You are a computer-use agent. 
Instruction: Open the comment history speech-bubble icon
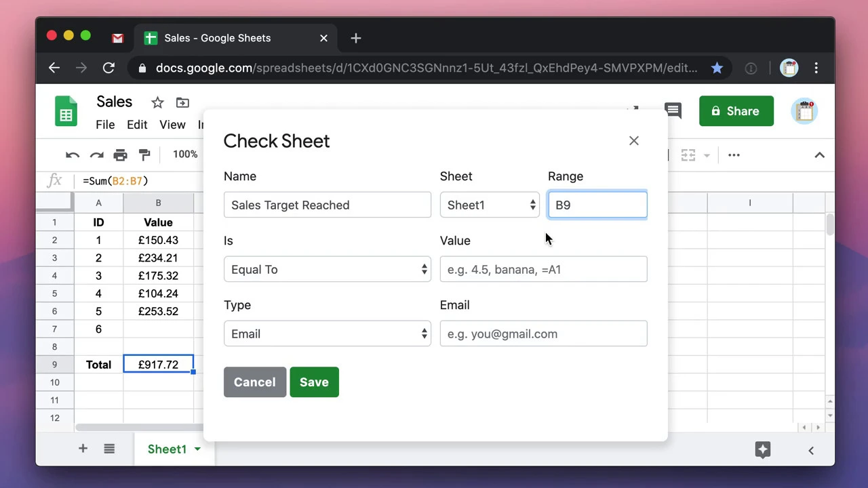click(x=673, y=110)
